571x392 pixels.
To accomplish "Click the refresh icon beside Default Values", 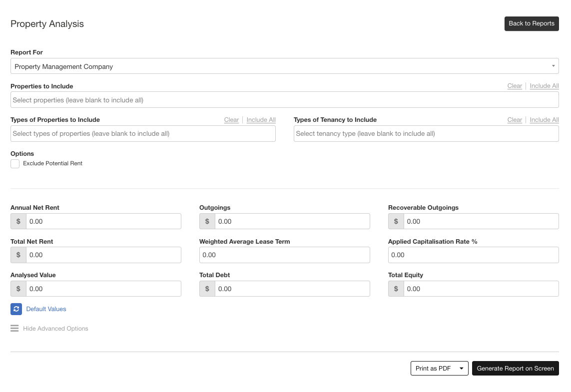I will pyautogui.click(x=15, y=309).
